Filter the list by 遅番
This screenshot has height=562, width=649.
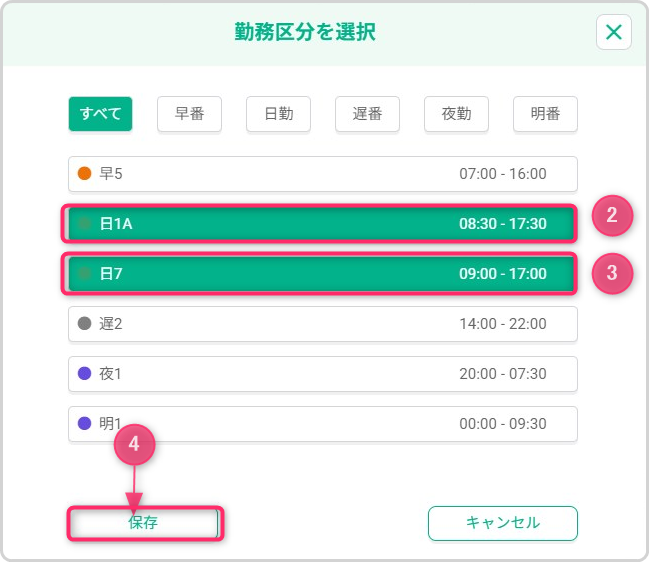(367, 114)
